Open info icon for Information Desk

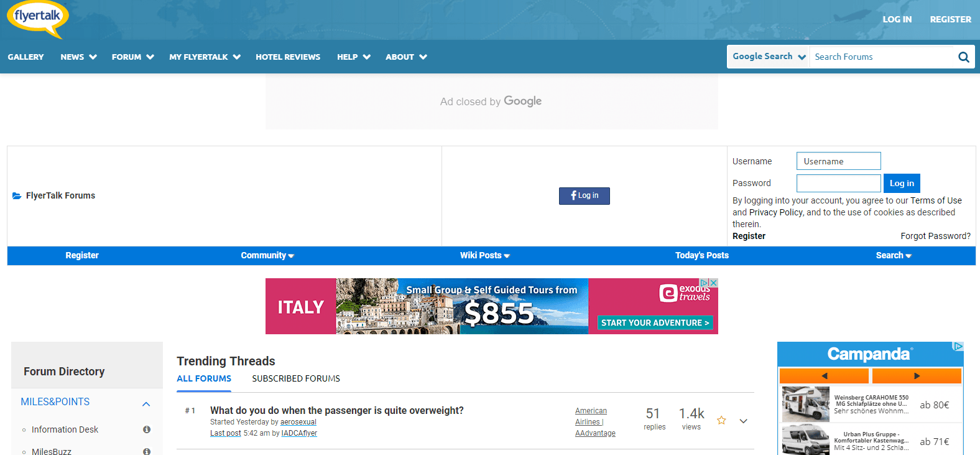point(147,429)
